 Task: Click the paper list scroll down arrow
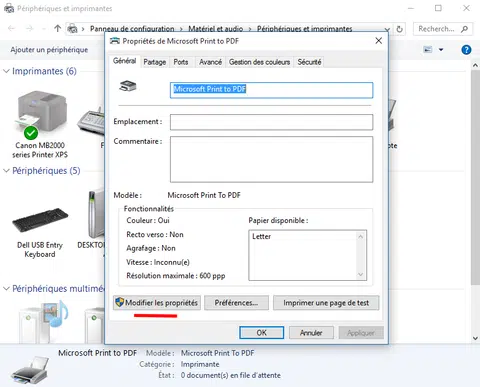pos(360,274)
